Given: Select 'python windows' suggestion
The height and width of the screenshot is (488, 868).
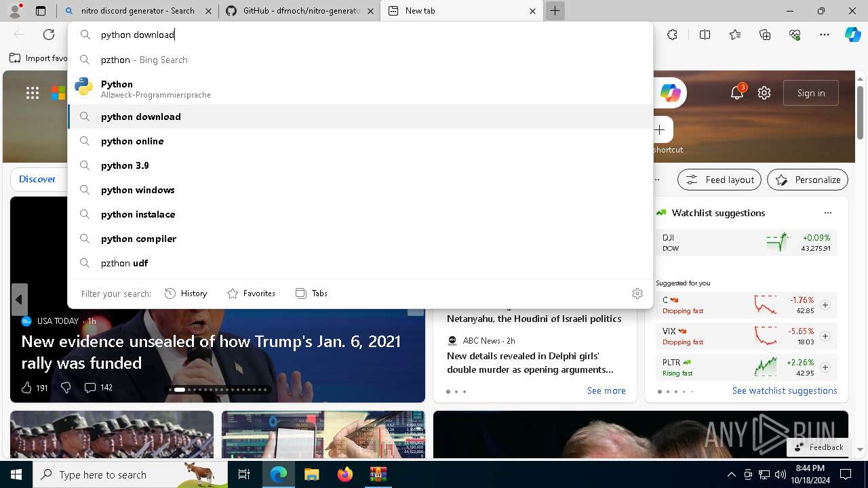Looking at the screenshot, I should pos(360,190).
